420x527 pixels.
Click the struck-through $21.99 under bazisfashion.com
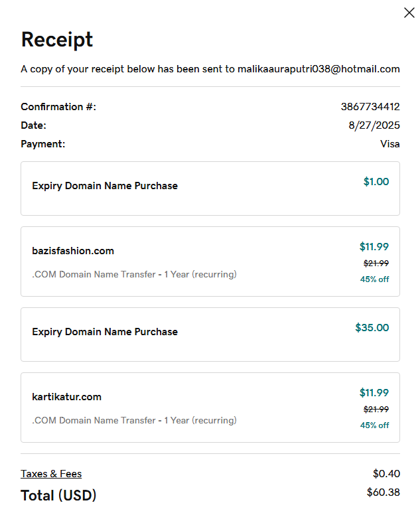[x=376, y=263]
